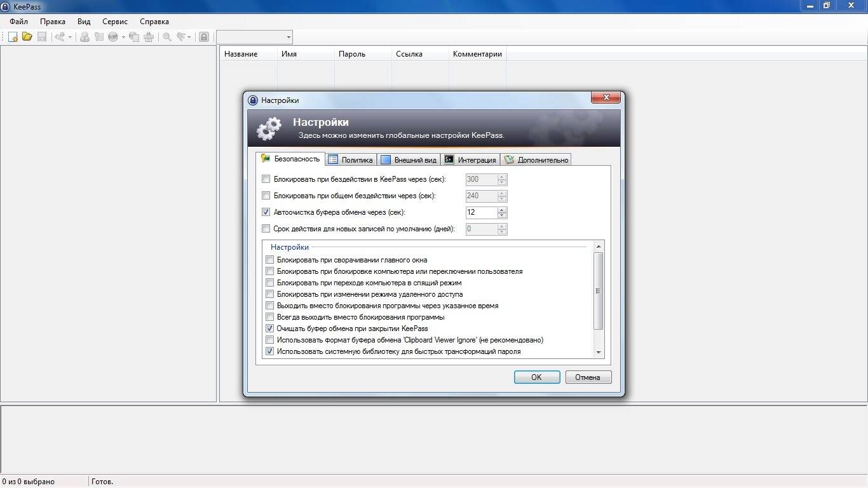The image size is (868, 488).
Task: Uncheck 'Использовать системную библиотеку' option
Action: coord(270,351)
